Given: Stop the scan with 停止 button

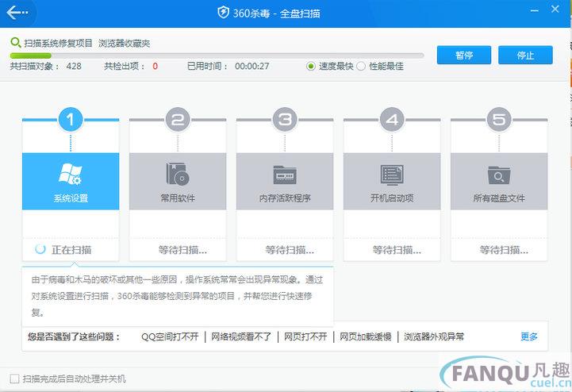Looking at the screenshot, I should tap(525, 55).
